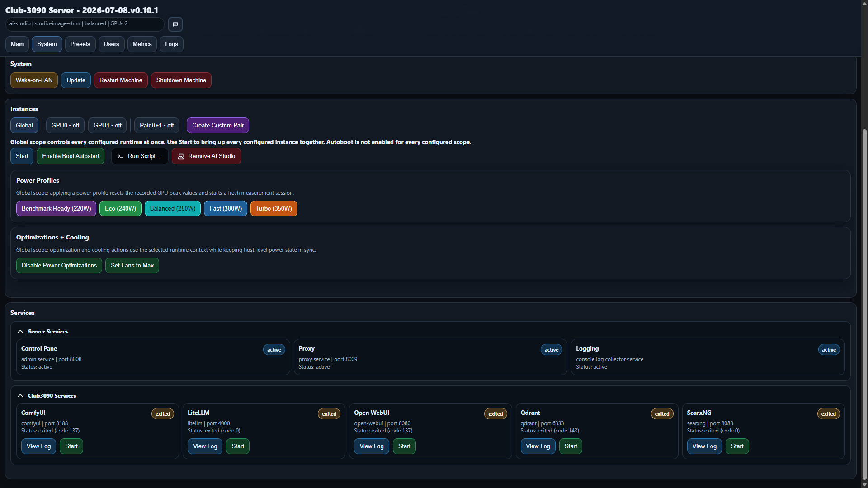
Task: Select the GPU1 off scope
Action: [108, 126]
